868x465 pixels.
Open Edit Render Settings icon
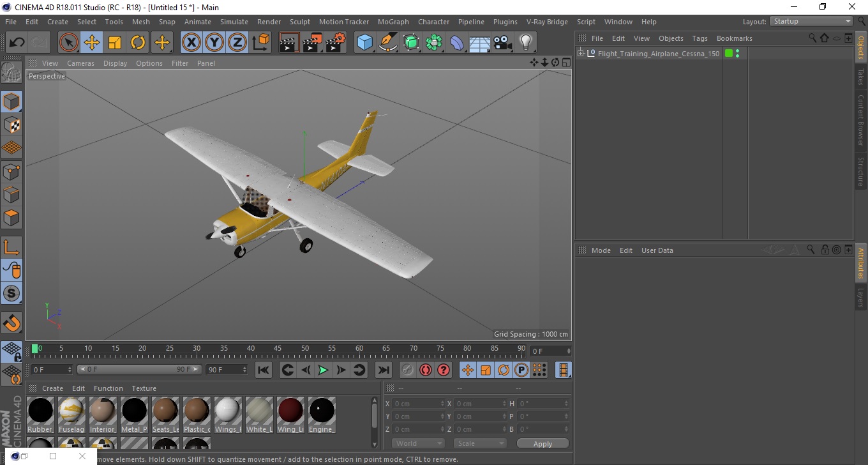pyautogui.click(x=336, y=43)
